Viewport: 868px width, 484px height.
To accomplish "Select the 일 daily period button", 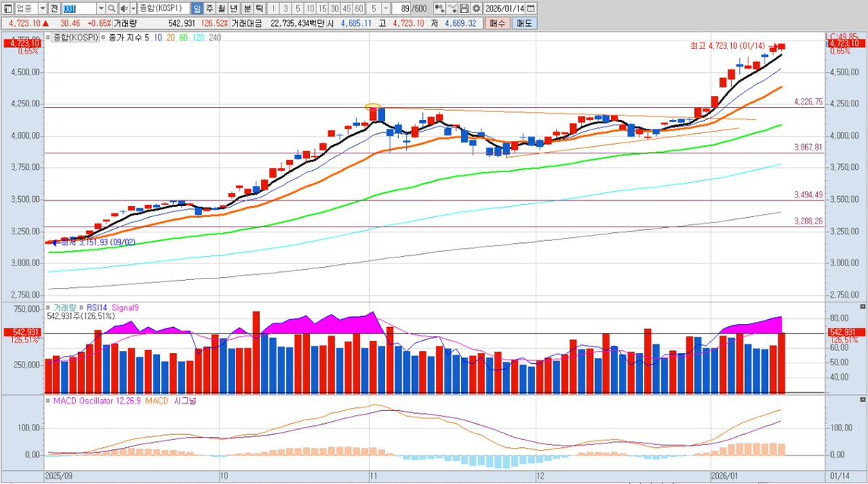I will click(x=197, y=8).
